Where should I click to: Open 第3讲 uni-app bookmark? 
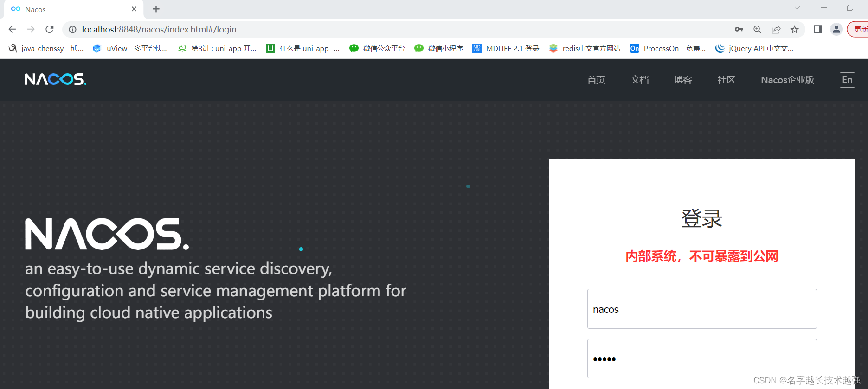(x=217, y=48)
